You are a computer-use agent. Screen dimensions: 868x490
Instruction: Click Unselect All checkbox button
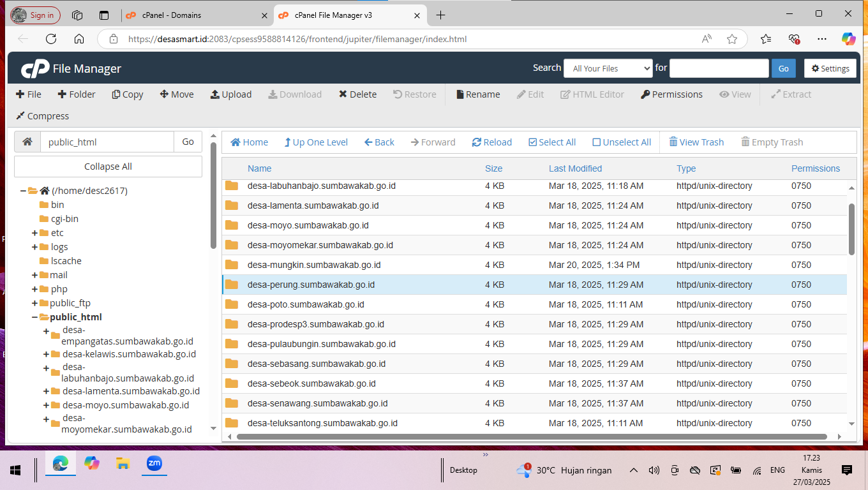click(x=622, y=142)
